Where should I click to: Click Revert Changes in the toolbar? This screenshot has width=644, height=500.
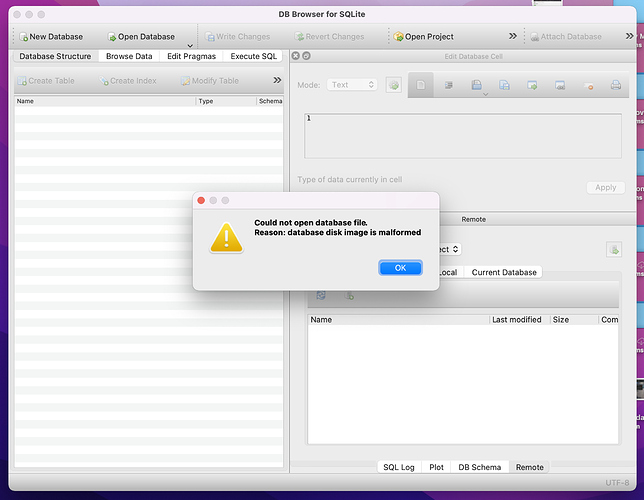(x=329, y=37)
